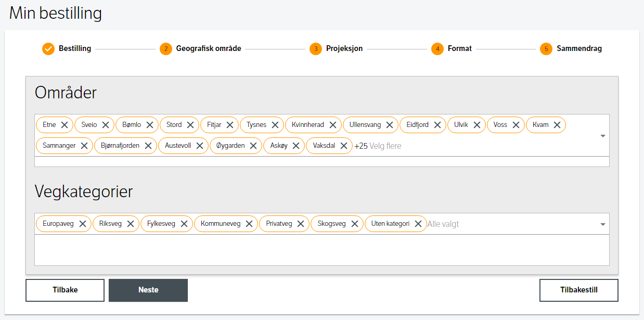Remove Ullensvang from selected areas
The height and width of the screenshot is (320, 644).
(389, 125)
